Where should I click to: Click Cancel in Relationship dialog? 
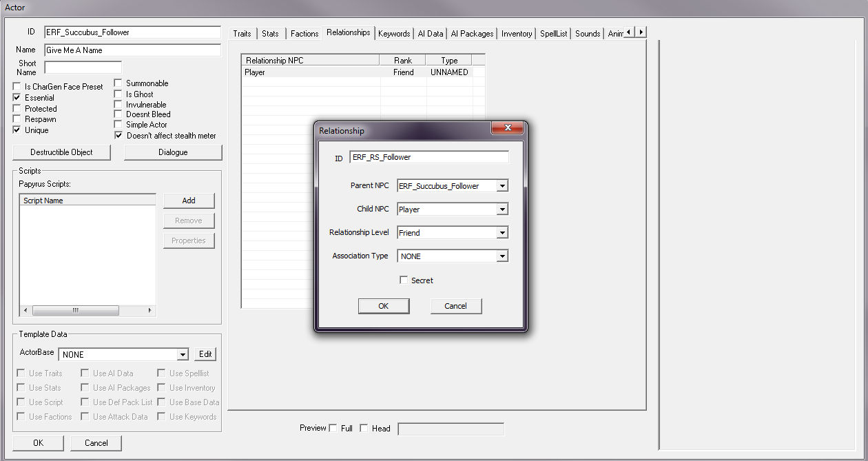456,306
